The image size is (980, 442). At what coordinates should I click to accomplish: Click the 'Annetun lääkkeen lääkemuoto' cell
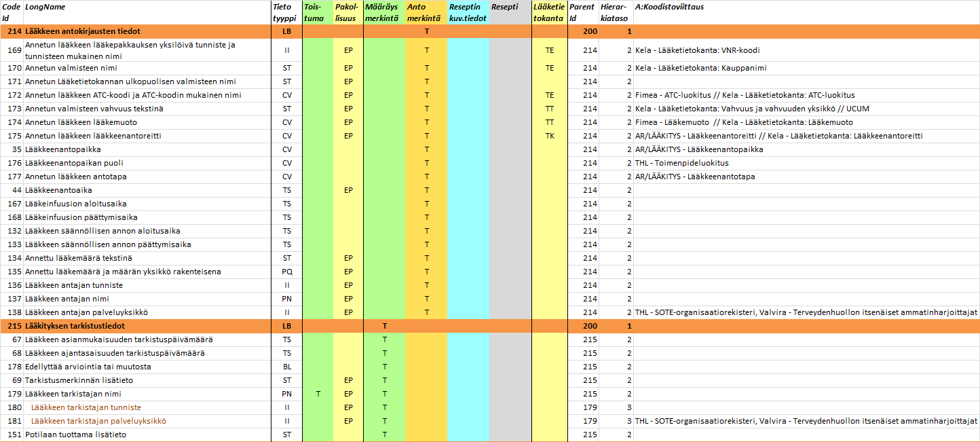(x=147, y=122)
